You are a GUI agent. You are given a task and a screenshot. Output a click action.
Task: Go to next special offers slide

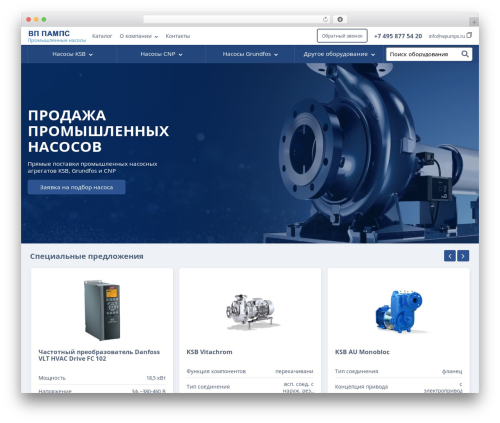[463, 256]
